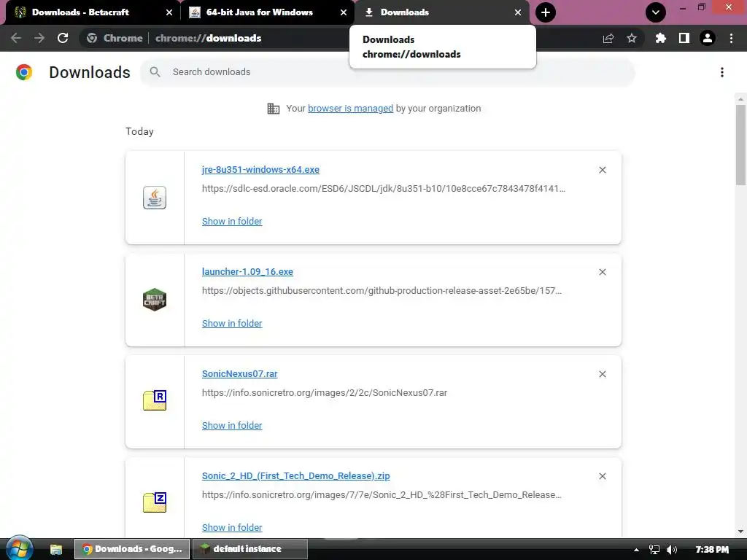The image size is (747, 560).
Task: Open the 'browser is managed' link
Action: point(350,109)
